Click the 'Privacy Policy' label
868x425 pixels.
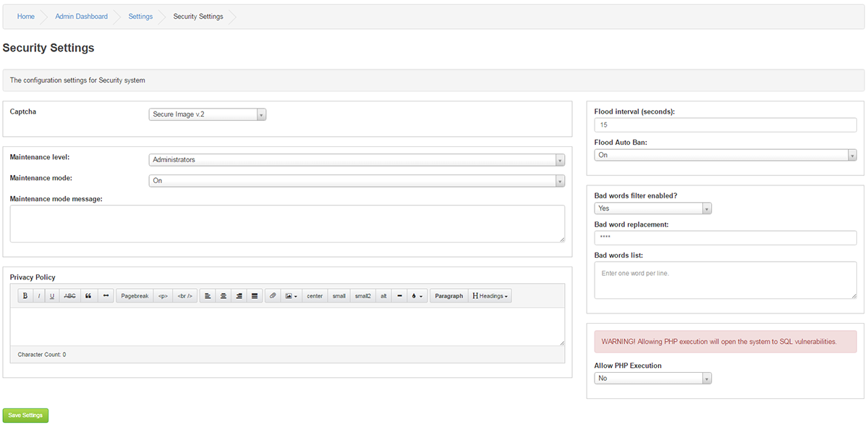tap(33, 277)
